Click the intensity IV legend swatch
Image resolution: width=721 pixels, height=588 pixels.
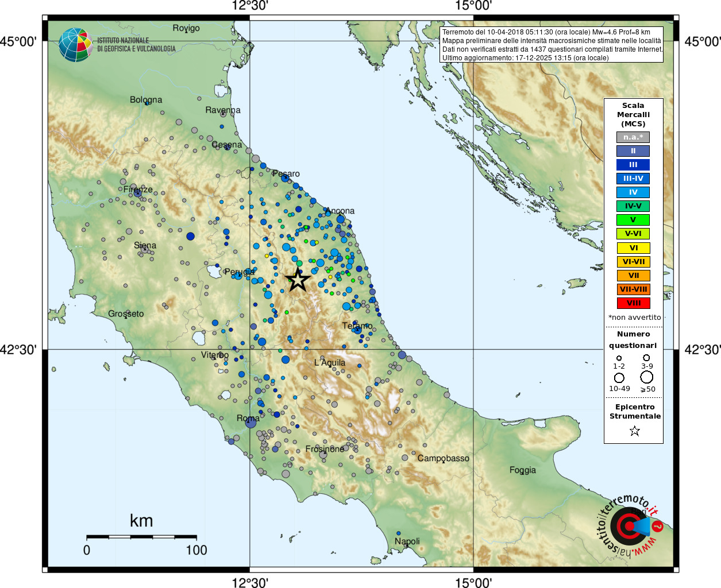(x=633, y=192)
